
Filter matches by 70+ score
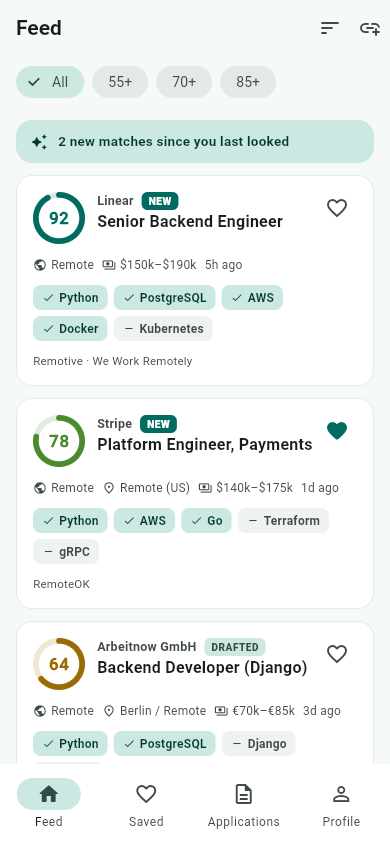click(184, 82)
